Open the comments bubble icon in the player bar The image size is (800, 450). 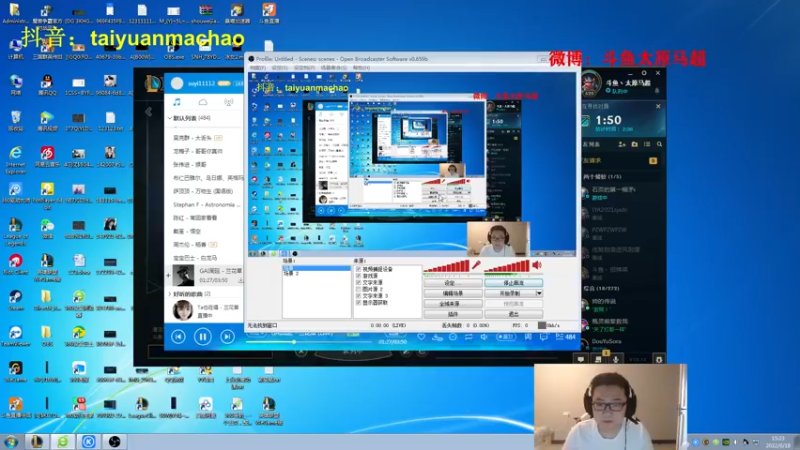point(544,337)
